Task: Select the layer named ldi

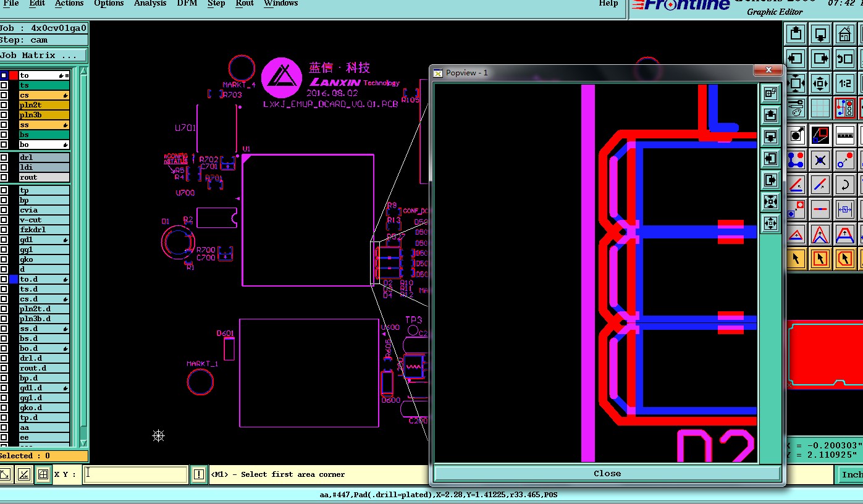Action: [44, 167]
